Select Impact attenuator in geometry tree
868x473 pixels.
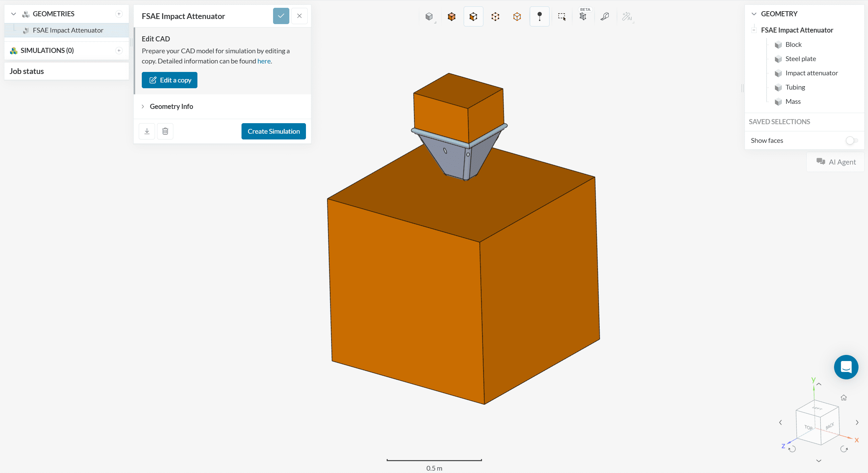pyautogui.click(x=811, y=73)
